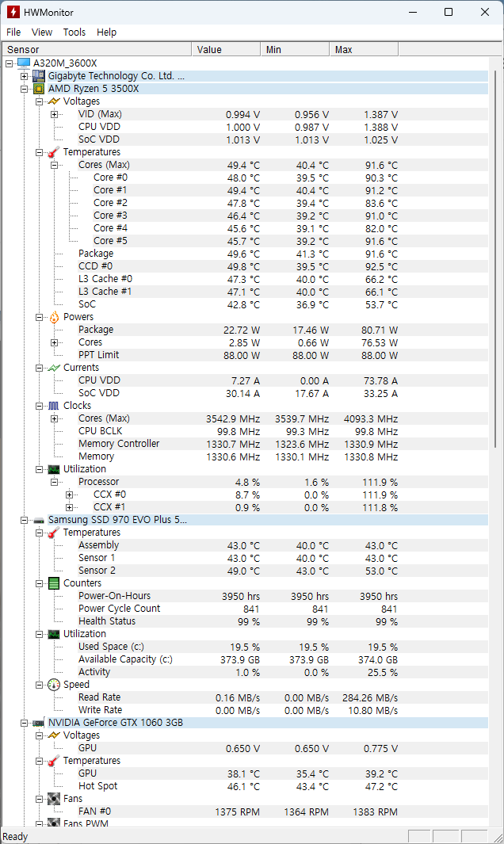Collapse the Processor utilization node
504x844 pixels.
55,482
